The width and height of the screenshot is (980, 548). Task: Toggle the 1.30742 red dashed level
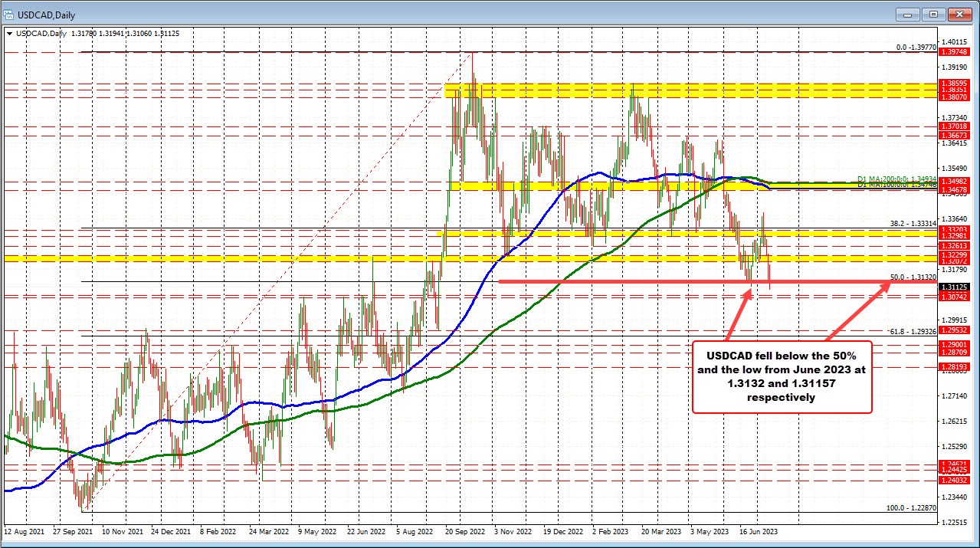point(956,297)
